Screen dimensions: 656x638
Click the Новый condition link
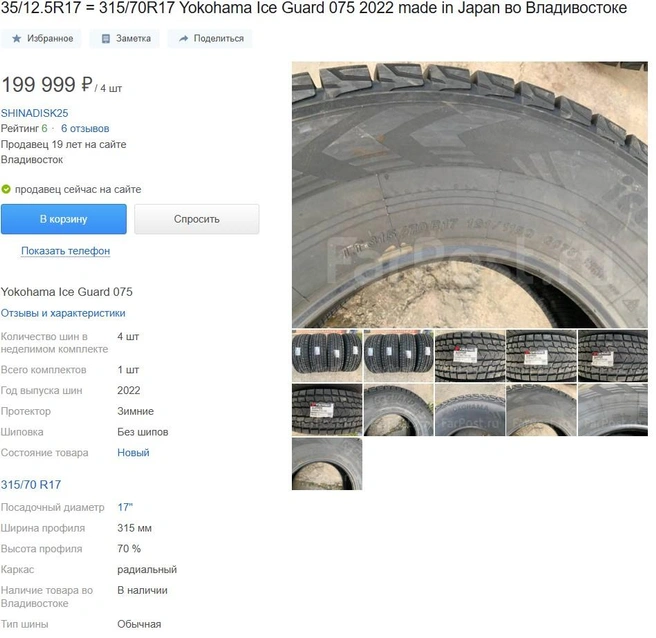coord(133,453)
